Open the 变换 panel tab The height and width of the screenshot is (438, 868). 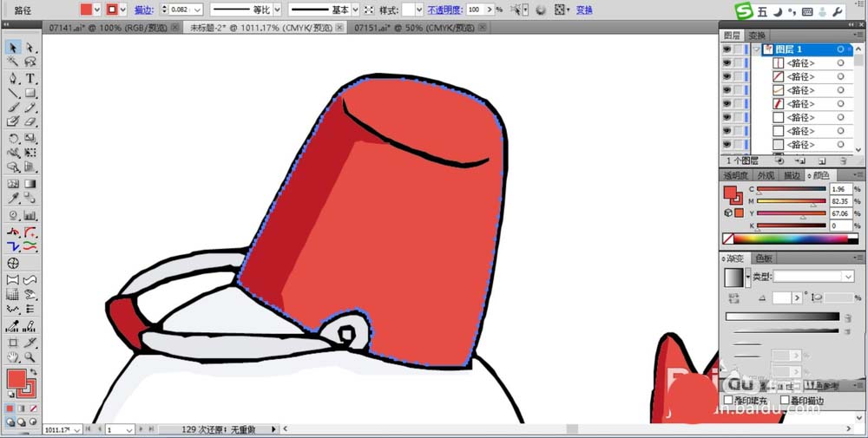[x=757, y=36]
